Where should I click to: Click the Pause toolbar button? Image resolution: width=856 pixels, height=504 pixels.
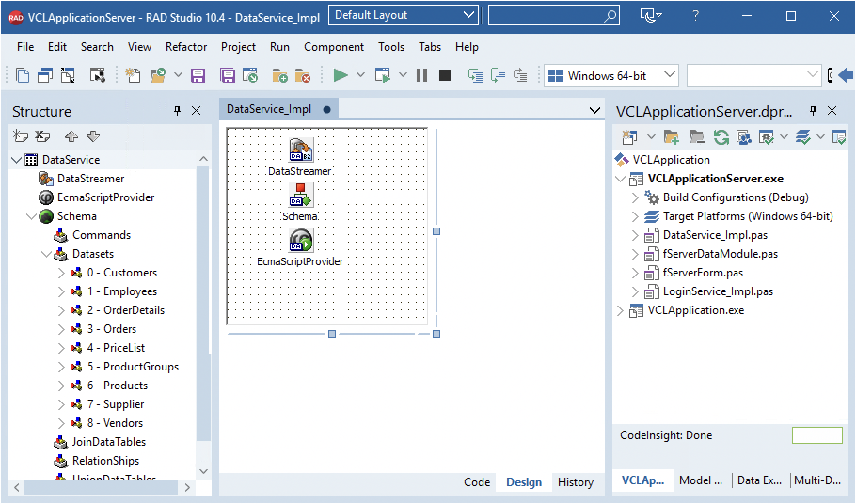[x=422, y=75]
